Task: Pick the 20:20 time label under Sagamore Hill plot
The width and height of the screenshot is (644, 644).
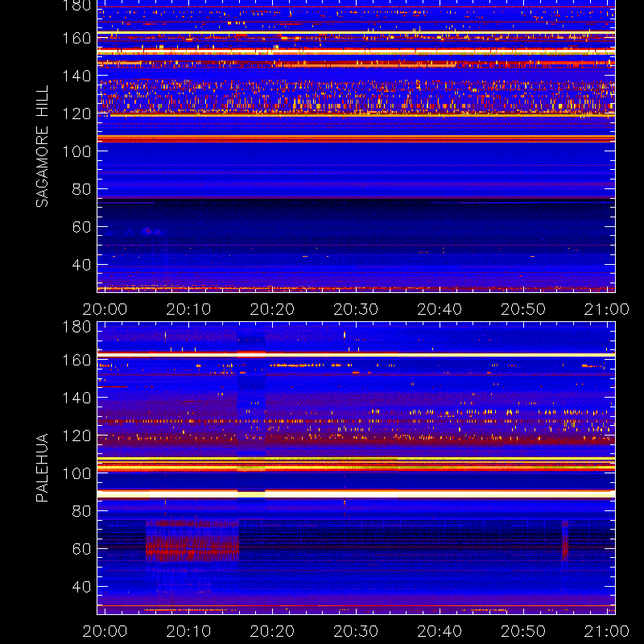Action: tap(272, 309)
